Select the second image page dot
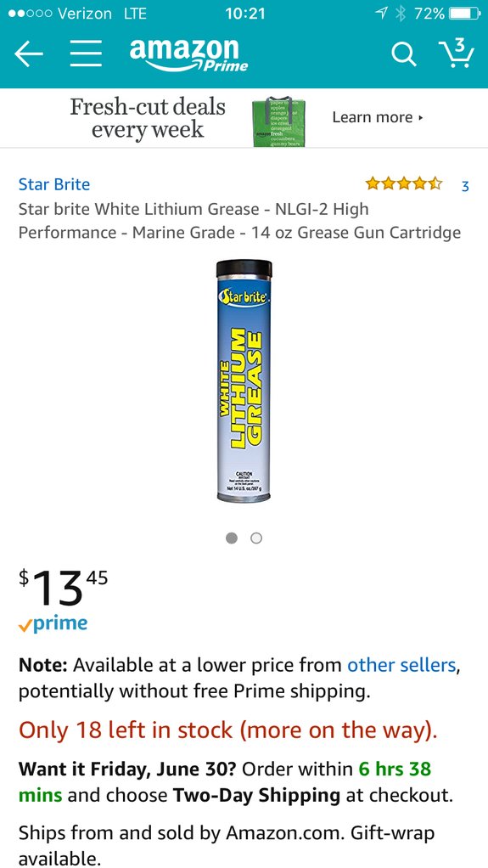This screenshot has height=868, width=488. (256, 538)
